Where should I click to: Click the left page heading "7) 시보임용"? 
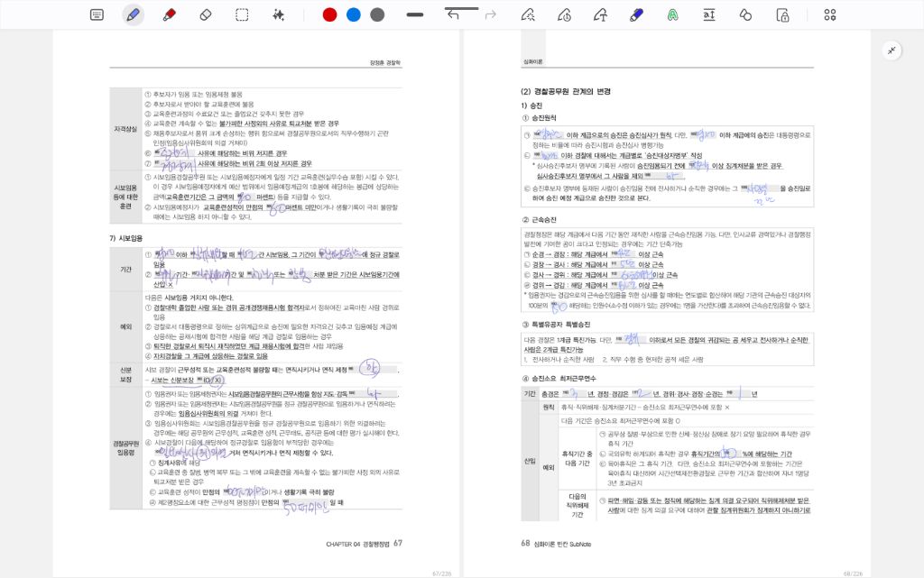point(125,238)
